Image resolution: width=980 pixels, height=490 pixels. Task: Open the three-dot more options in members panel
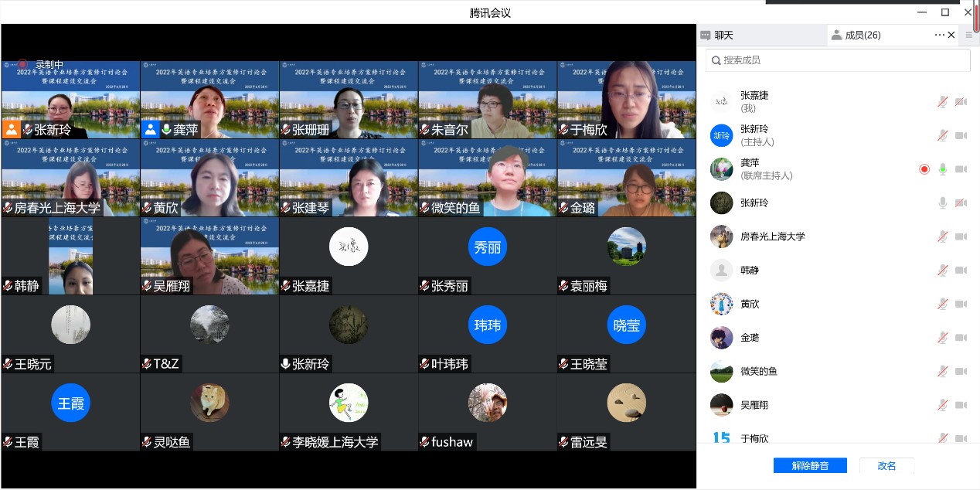click(x=939, y=35)
